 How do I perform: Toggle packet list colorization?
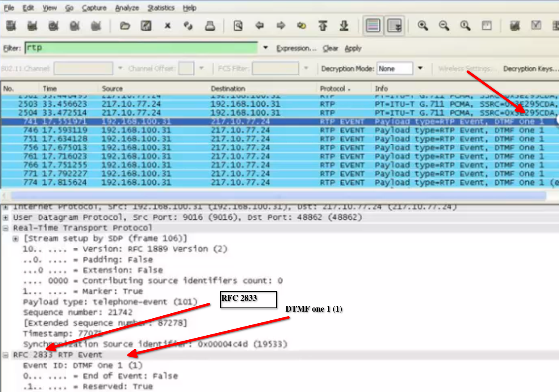(x=373, y=26)
